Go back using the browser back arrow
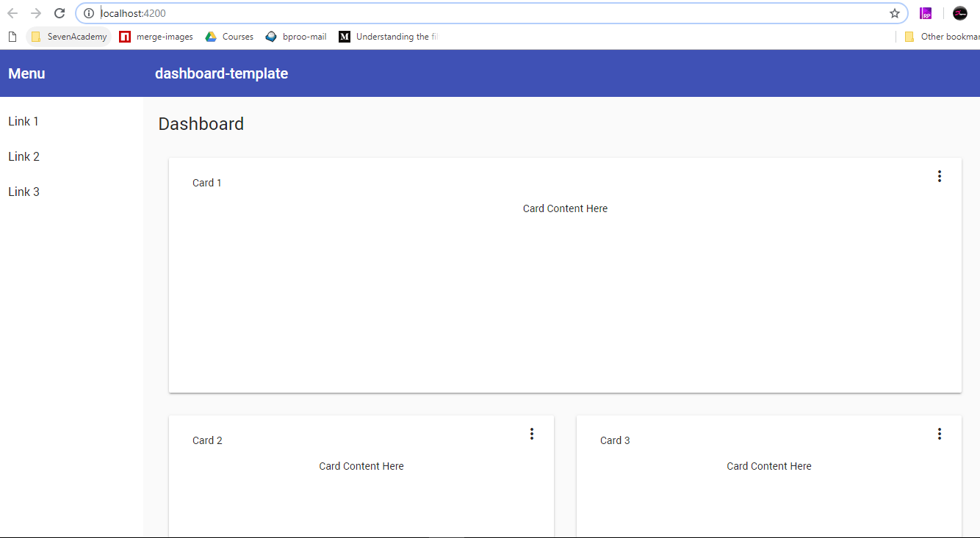 pos(12,13)
